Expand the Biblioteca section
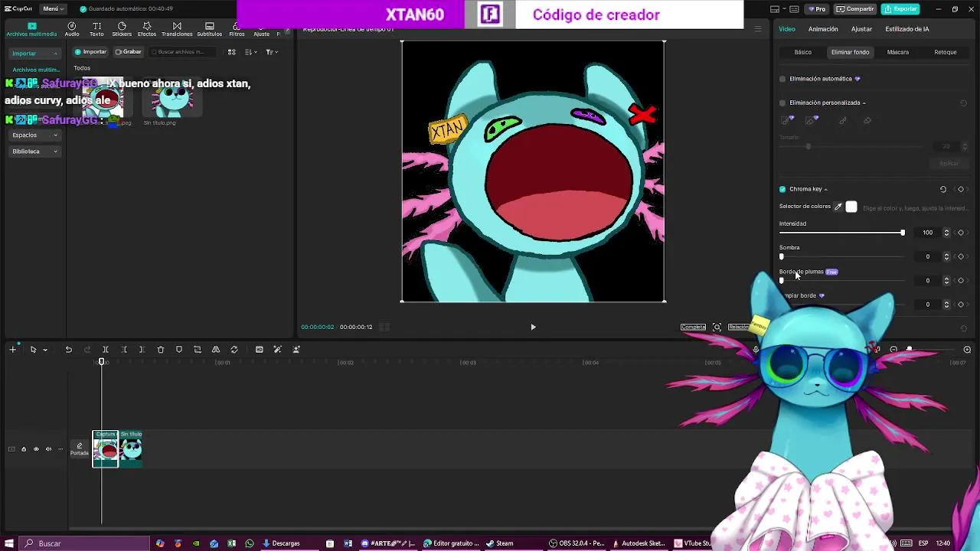 point(34,152)
